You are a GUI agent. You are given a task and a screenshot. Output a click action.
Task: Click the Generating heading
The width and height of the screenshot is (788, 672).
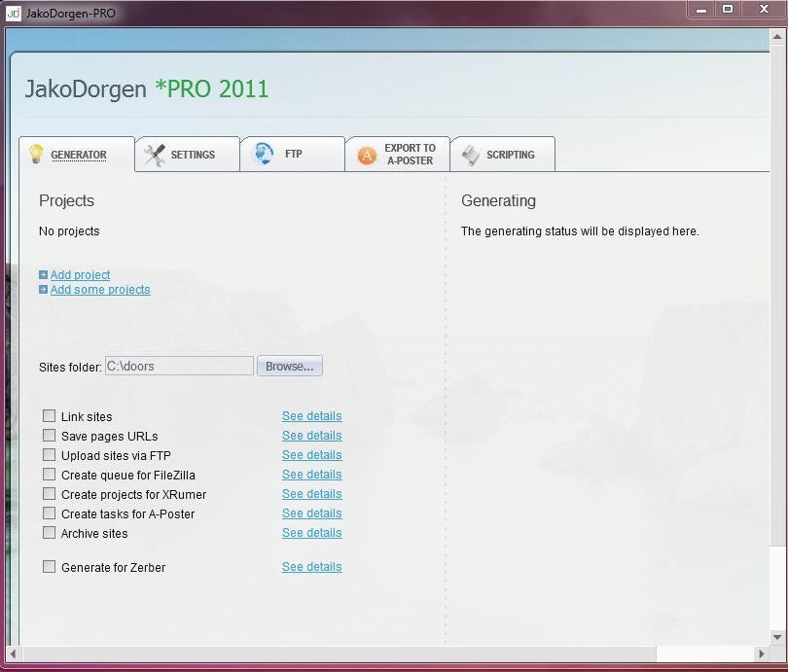tap(498, 201)
